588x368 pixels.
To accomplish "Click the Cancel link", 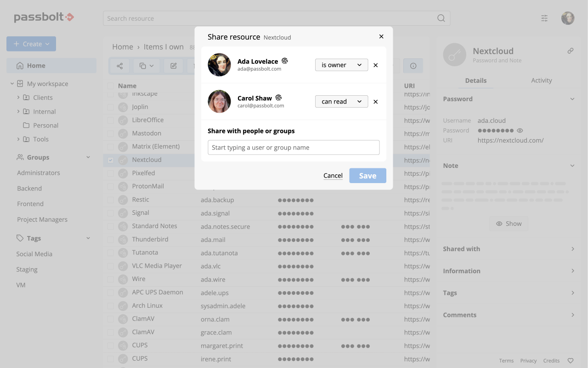I will (x=333, y=176).
